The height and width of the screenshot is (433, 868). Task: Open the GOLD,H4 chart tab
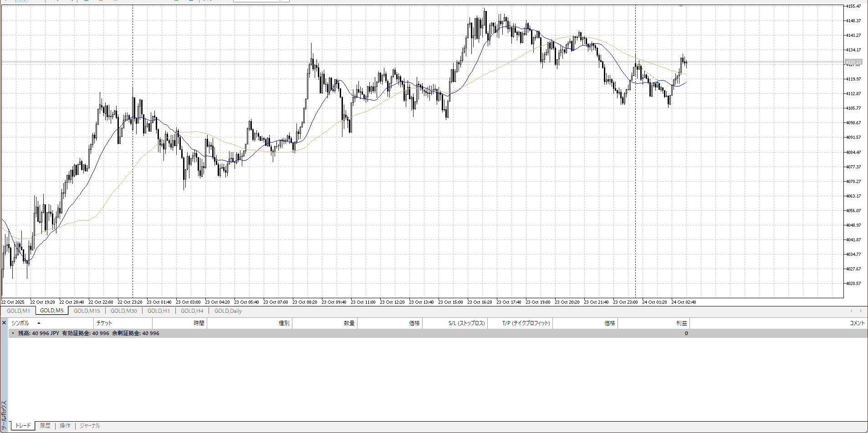(192, 311)
